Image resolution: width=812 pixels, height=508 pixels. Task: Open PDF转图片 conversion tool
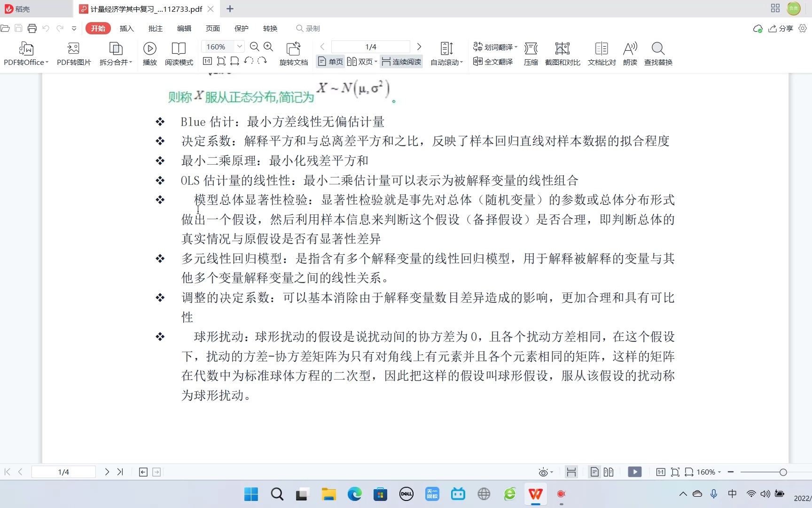click(x=73, y=53)
